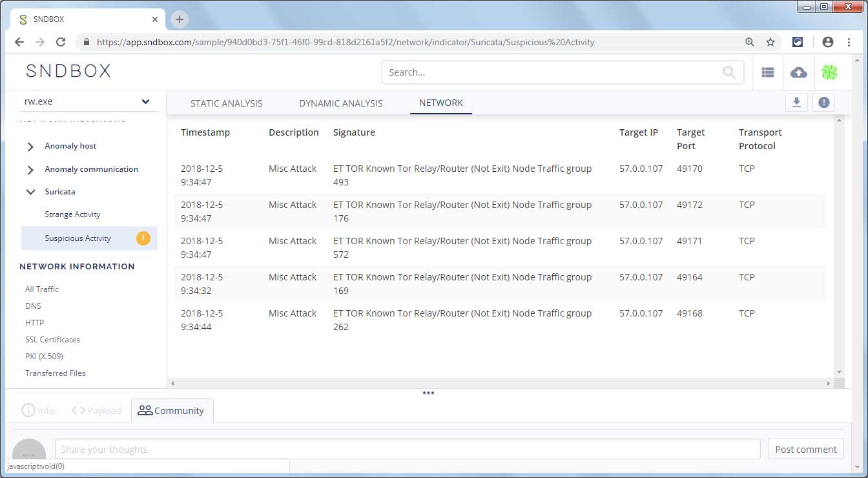Select Strange Activity under Suricata
The height and width of the screenshot is (478, 868).
(72, 214)
